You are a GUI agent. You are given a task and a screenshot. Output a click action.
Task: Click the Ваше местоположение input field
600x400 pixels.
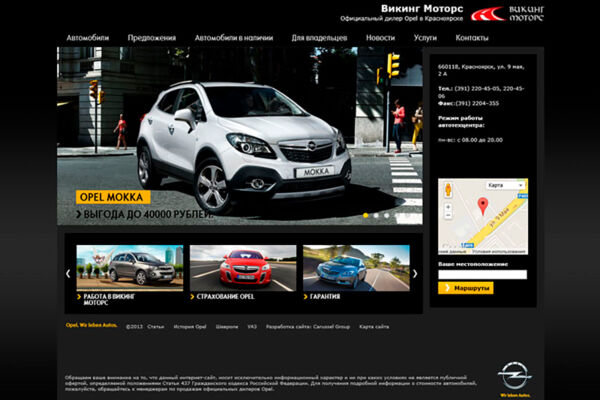[x=483, y=274]
